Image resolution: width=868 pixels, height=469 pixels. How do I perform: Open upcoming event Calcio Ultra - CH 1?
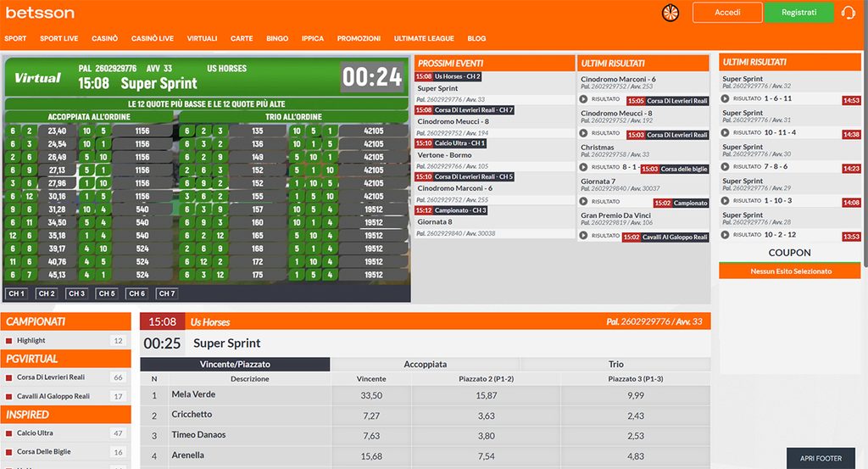coord(451,143)
